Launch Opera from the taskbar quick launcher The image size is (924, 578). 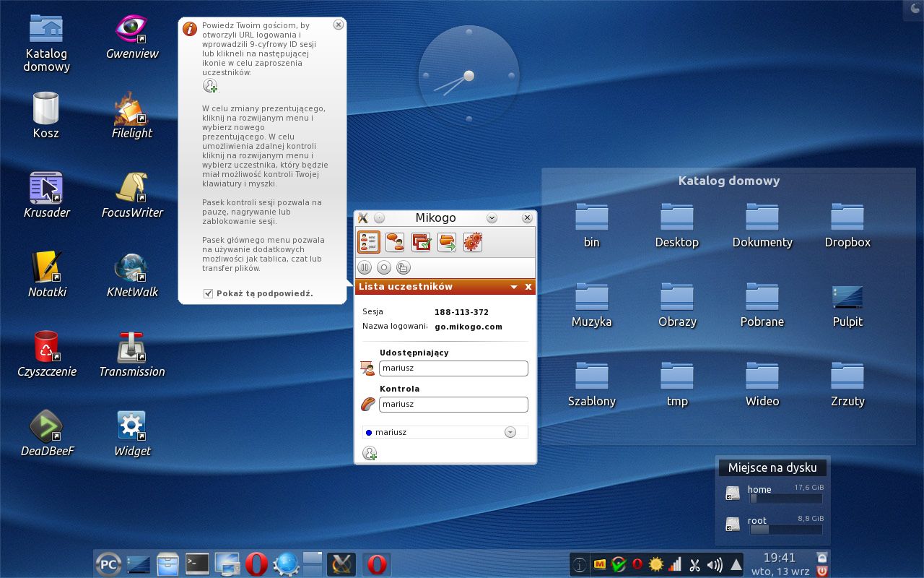(256, 564)
